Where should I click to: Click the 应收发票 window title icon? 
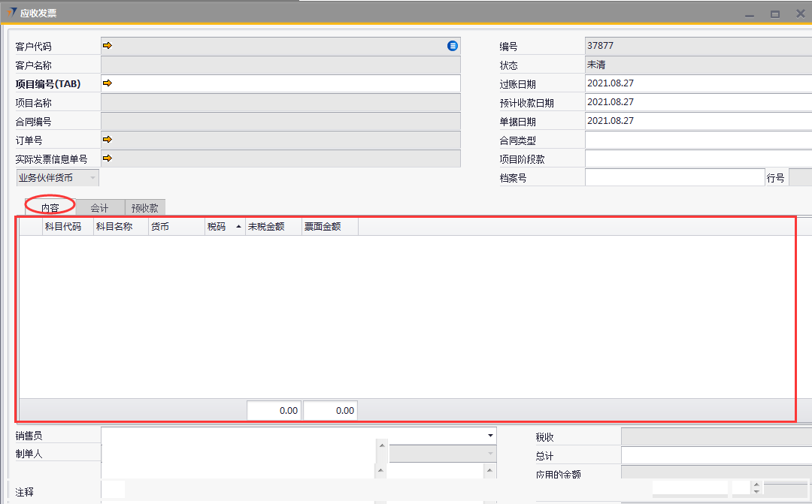[11, 13]
